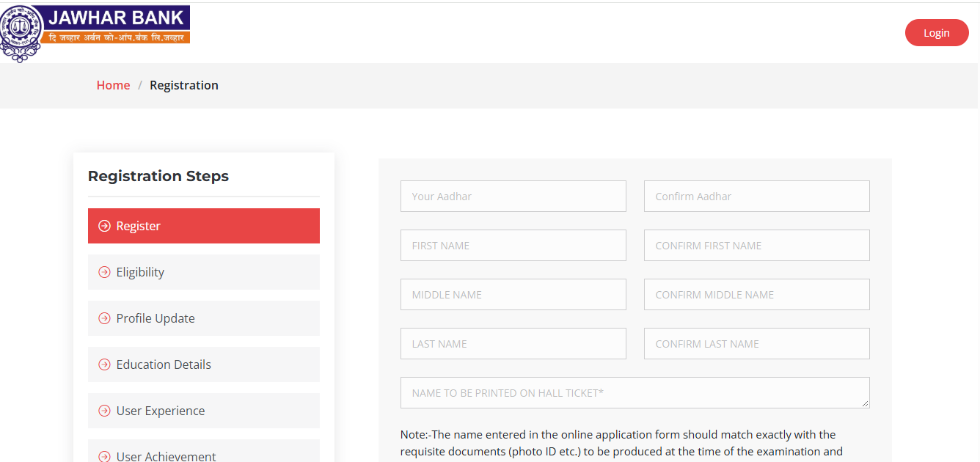
Task: Select the FIRST NAME input
Action: (513, 246)
